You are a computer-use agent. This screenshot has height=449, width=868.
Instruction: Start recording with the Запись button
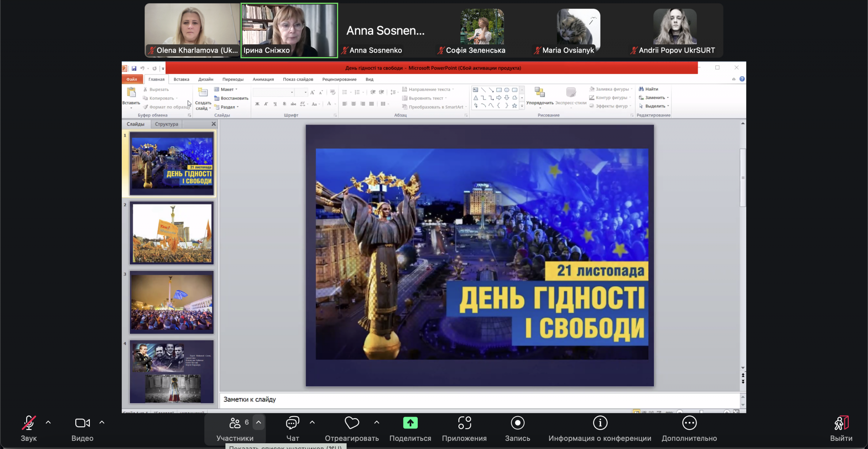click(x=517, y=423)
